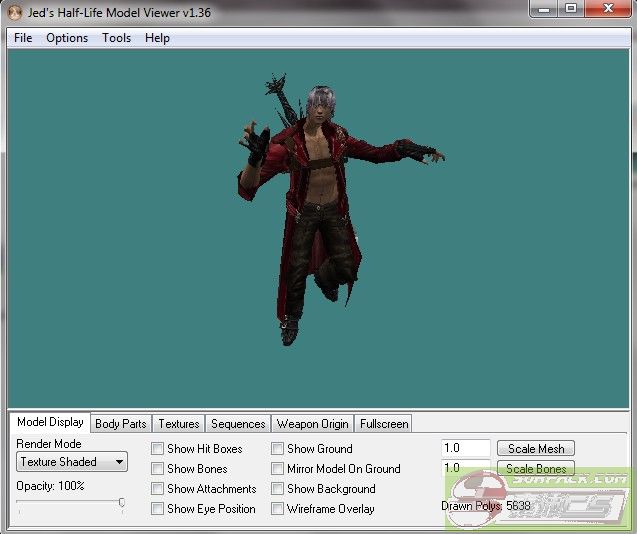Viewport: 637px width, 534px height.
Task: Click the Scale Mesh button
Action: pos(536,448)
